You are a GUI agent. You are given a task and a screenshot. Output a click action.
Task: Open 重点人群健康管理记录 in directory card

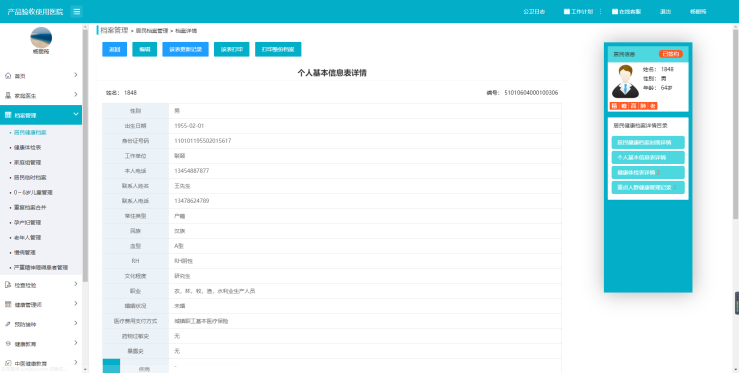pyautogui.click(x=648, y=188)
